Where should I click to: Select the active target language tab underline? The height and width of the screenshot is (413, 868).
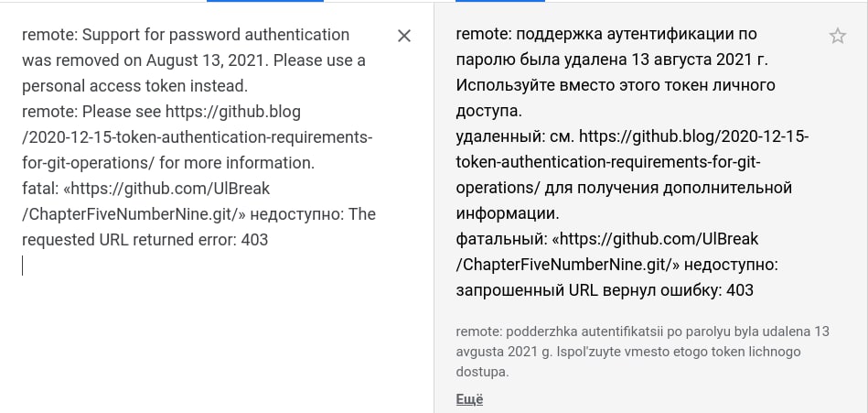pos(500,1)
